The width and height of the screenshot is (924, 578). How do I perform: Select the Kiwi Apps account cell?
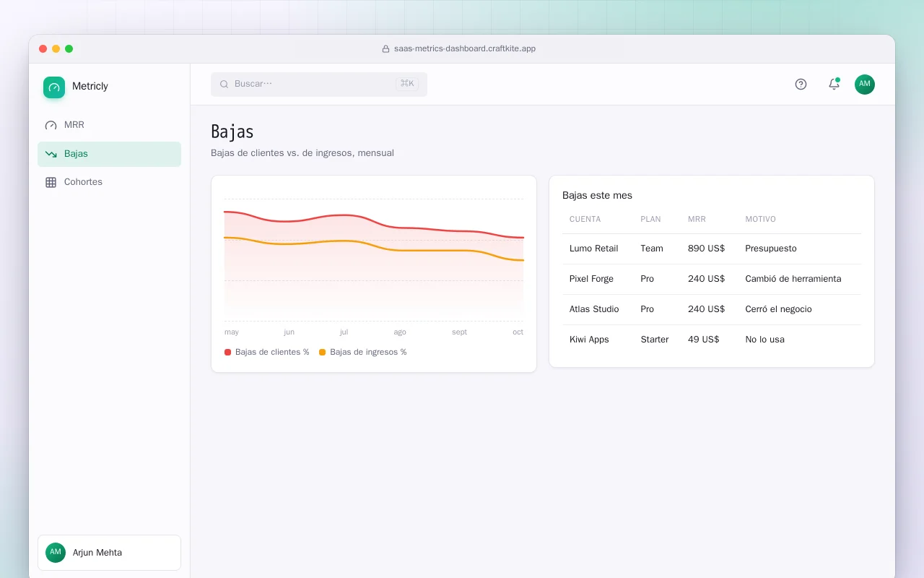[x=589, y=340]
